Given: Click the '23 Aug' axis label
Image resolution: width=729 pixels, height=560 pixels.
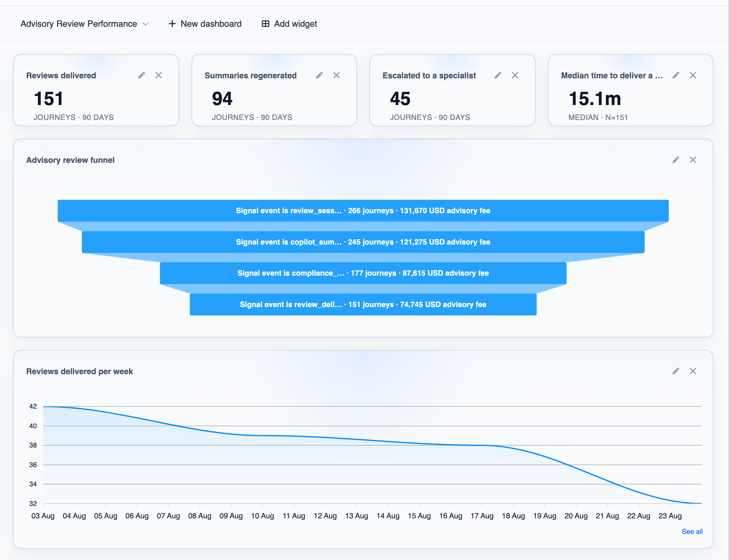Looking at the screenshot, I should click(670, 516).
